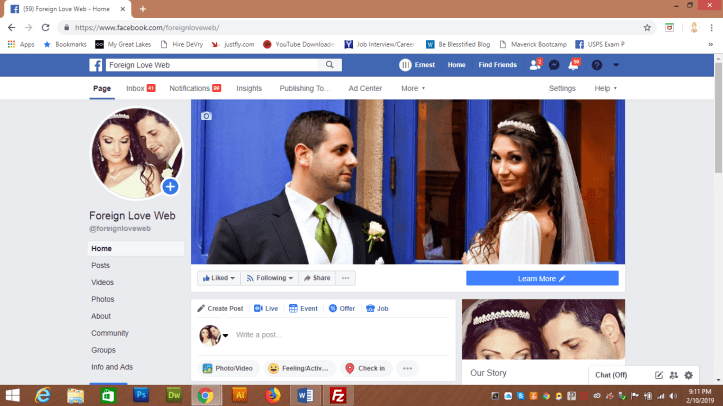Open Illustrator from the taskbar
Viewport: 723px width, 406px height.
click(x=239, y=395)
